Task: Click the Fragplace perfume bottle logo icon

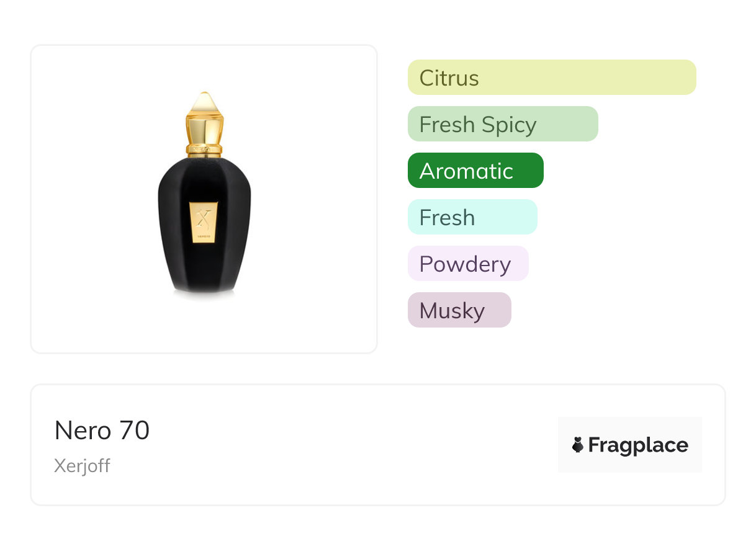Action: 578,445
